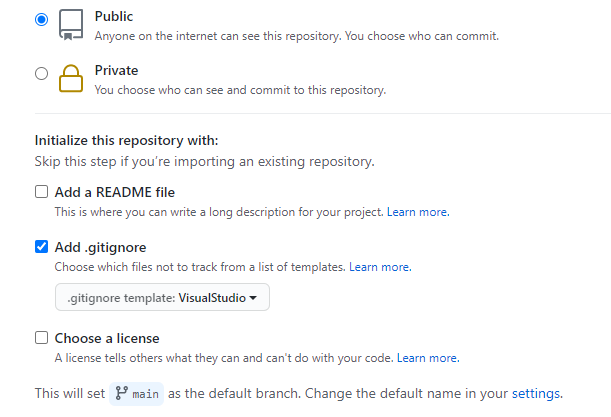The width and height of the screenshot is (611, 417).
Task: Click the Public option label
Action: pyautogui.click(x=113, y=17)
